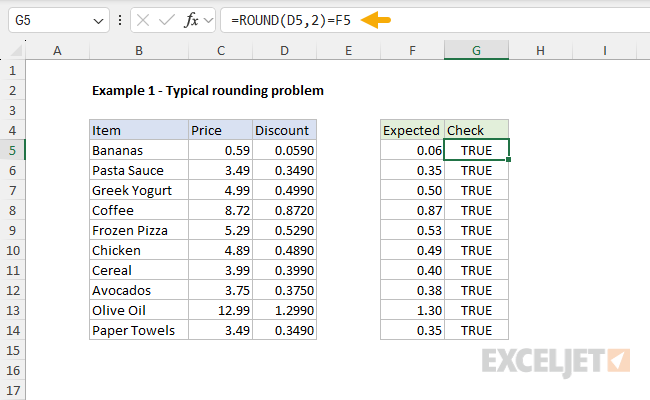Screen dimensions: 650x400
Task: Select column H header
Action: [540, 51]
